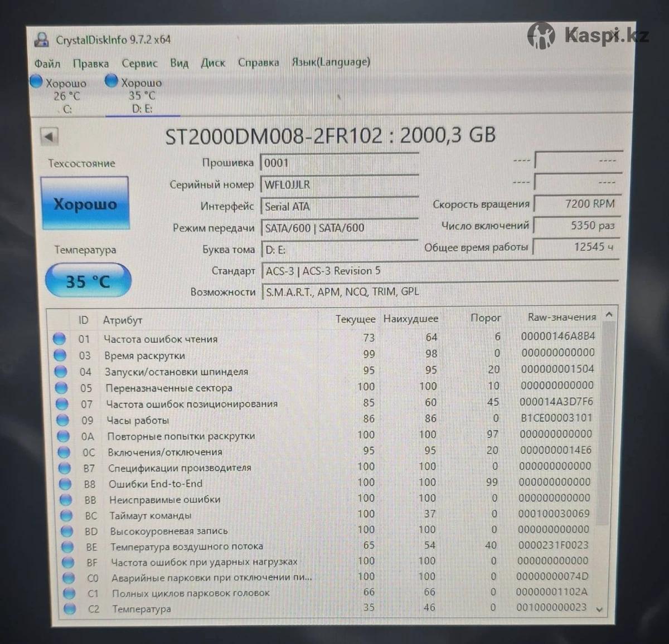Click the Прошивка firmware field 0001

tap(339, 163)
